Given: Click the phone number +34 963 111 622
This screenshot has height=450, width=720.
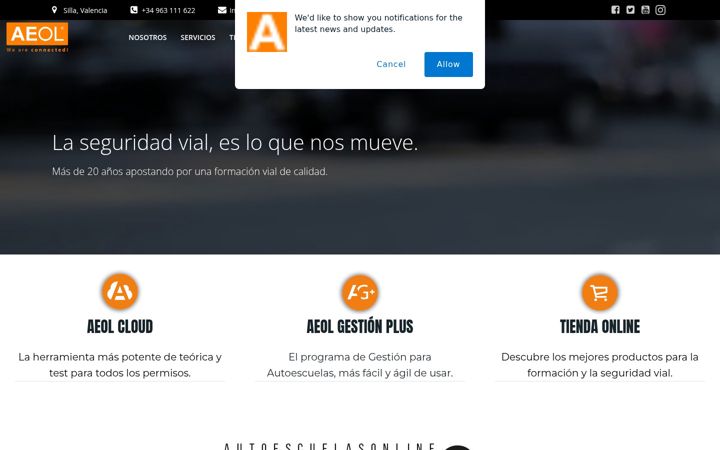Looking at the screenshot, I should click(x=168, y=10).
